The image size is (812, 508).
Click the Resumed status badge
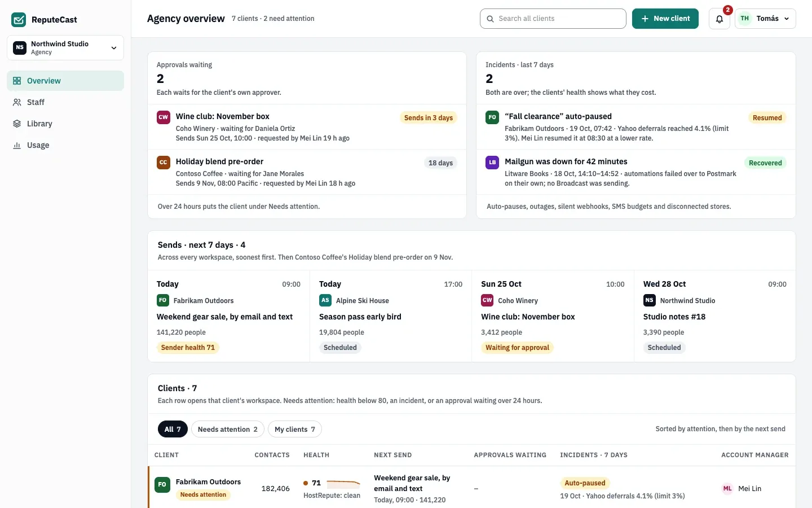tap(767, 118)
